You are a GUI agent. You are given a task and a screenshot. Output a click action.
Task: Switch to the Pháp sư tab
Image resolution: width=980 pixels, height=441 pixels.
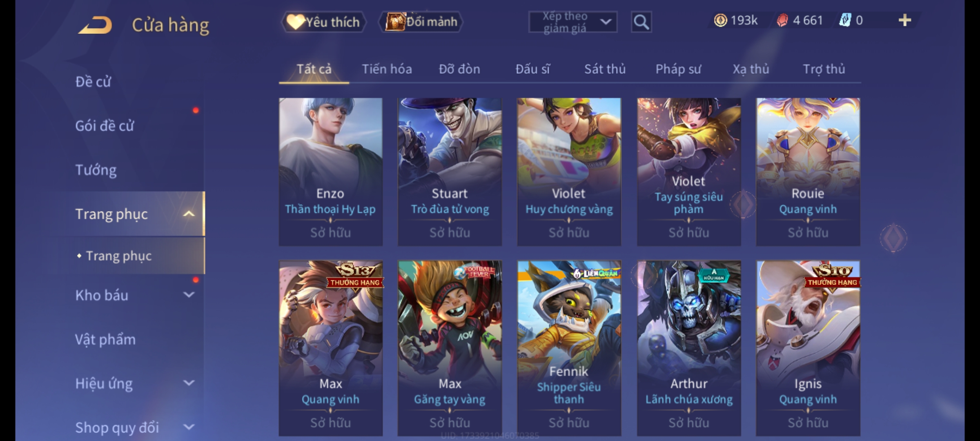pyautogui.click(x=678, y=69)
